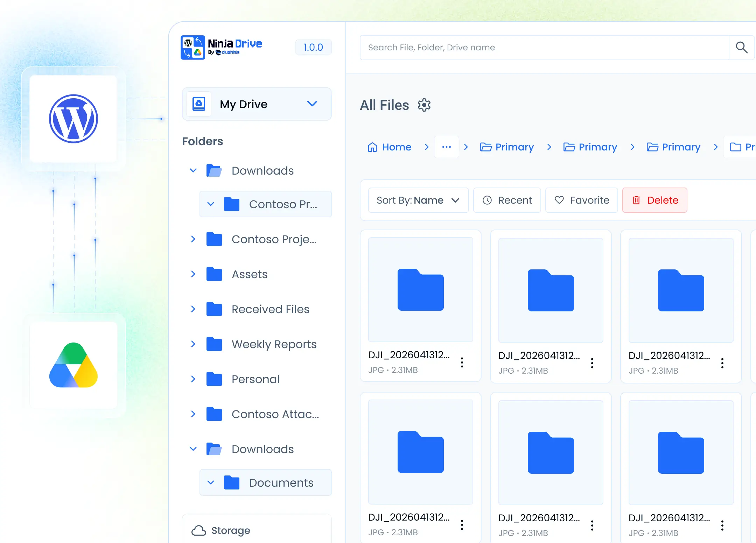
Task: Click the Storage cloud icon
Action: coord(198,530)
